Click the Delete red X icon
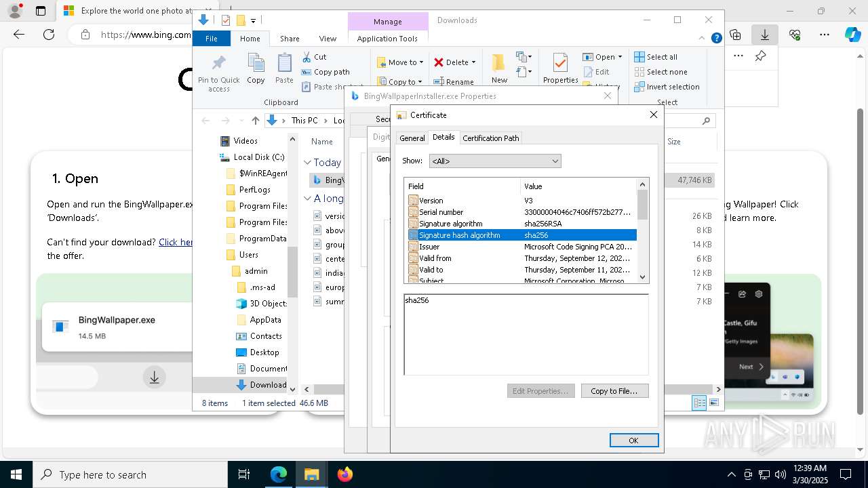This screenshot has width=868, height=488. coord(439,62)
